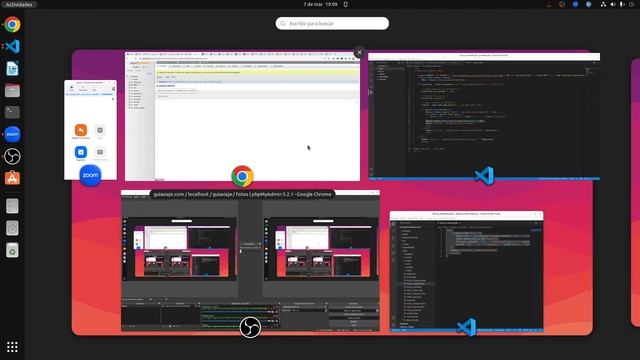The height and width of the screenshot is (360, 640).
Task: Click the Zoom icon on its window preview
Action: 90,176
